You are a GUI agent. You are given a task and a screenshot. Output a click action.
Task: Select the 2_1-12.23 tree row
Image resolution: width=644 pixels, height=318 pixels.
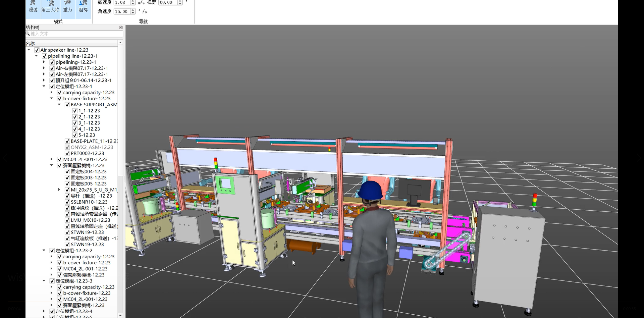(89, 117)
